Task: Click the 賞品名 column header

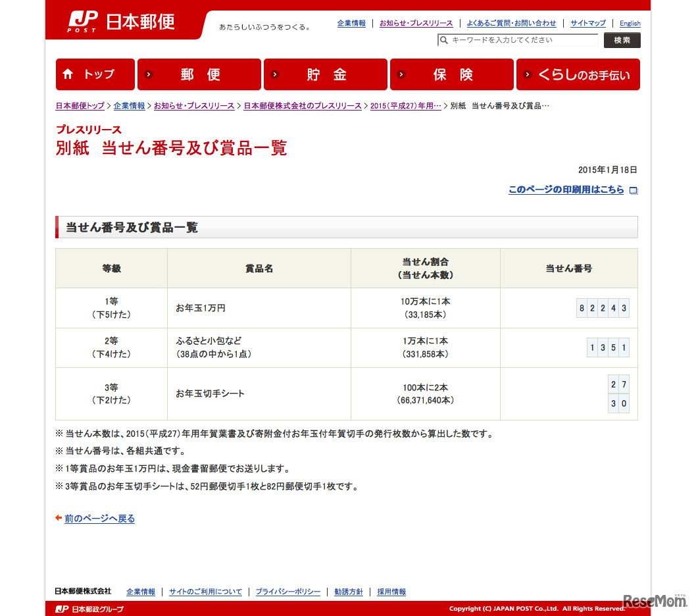Action: 259,269
